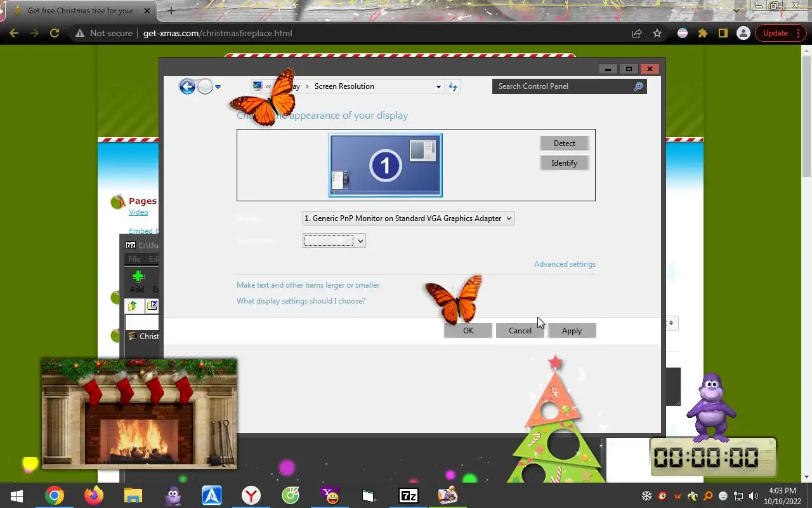Click the blue Back arrow in Control Panel

point(187,86)
